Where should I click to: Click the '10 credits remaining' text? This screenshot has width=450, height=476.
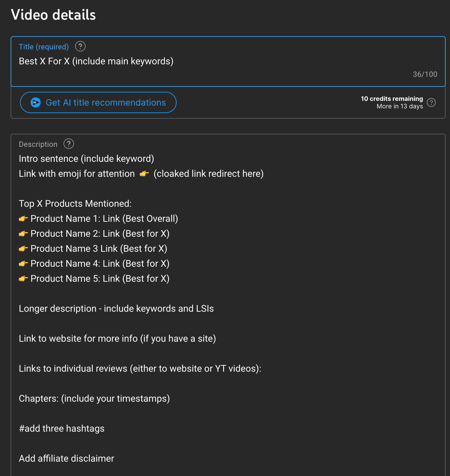(392, 99)
